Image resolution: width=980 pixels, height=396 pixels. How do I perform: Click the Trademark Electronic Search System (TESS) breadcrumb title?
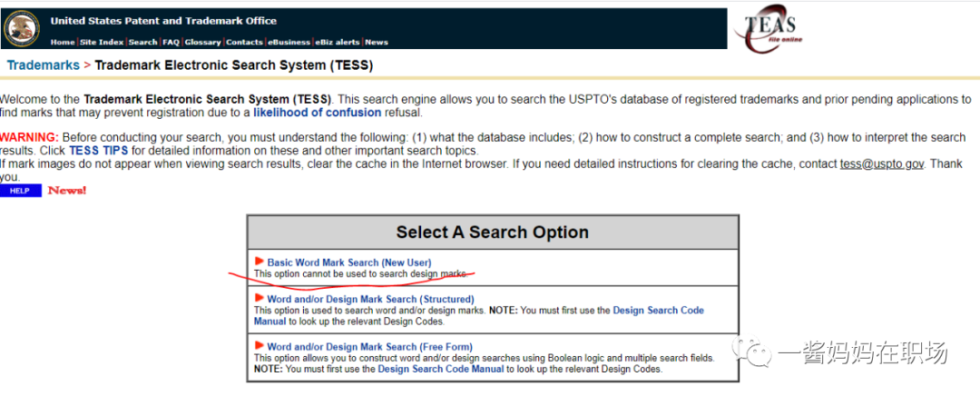(234, 65)
